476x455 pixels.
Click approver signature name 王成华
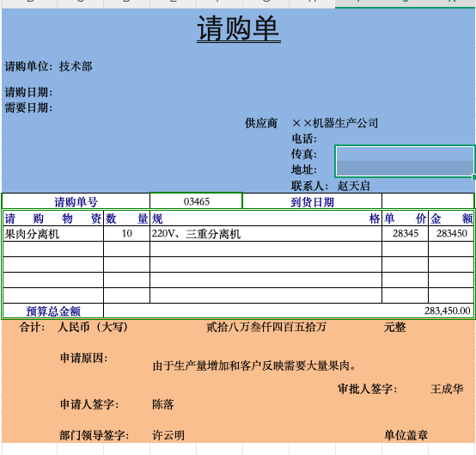tap(447, 389)
